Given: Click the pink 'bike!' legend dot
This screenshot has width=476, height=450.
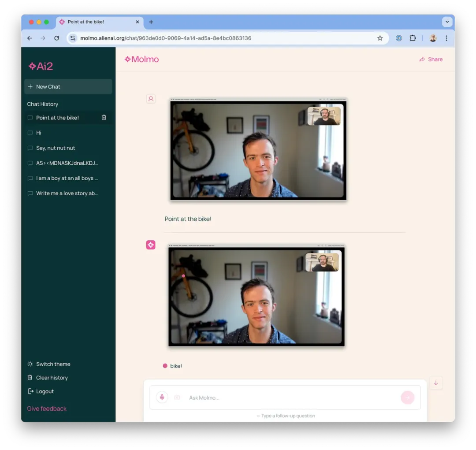Looking at the screenshot, I should [x=165, y=366].
